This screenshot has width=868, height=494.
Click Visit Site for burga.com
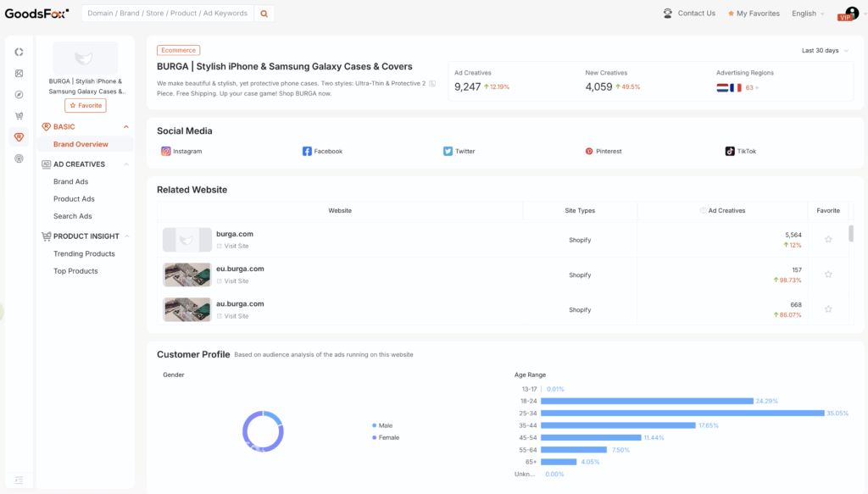point(232,247)
